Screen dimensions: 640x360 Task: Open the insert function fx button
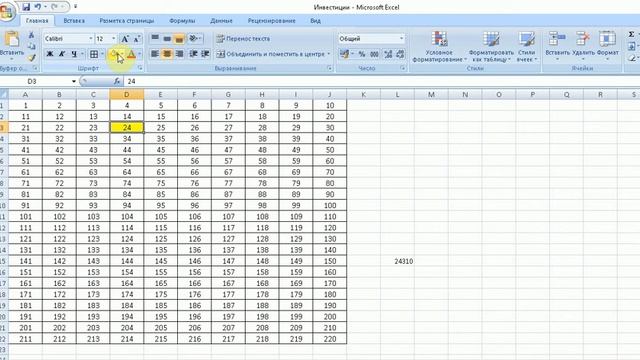(117, 81)
